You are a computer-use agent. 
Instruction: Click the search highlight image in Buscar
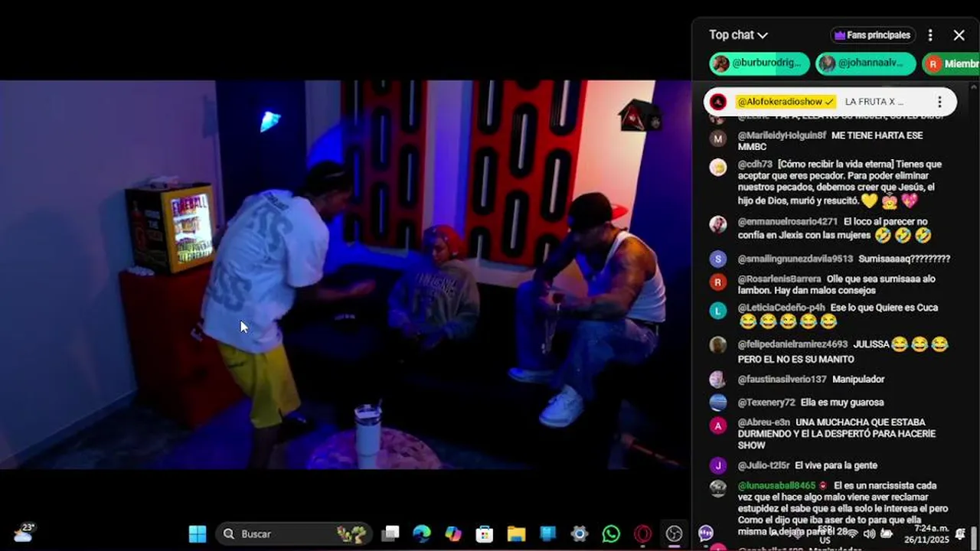point(351,533)
